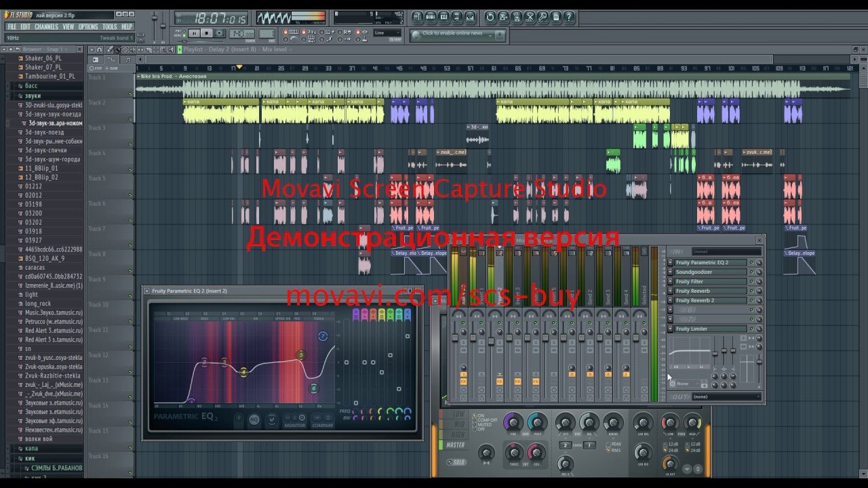This screenshot has width=868, height=488.
Task: Open the VIEW menu
Action: pyautogui.click(x=68, y=26)
